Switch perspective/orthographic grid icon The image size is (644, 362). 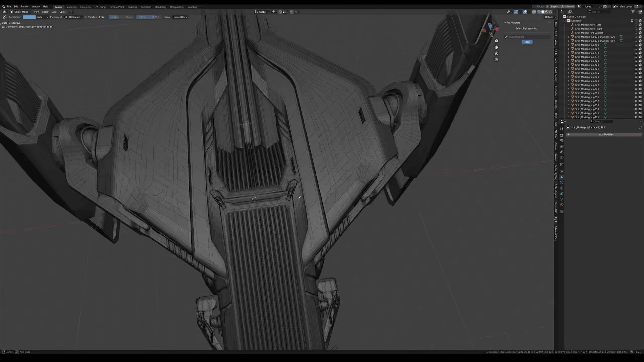(x=496, y=60)
